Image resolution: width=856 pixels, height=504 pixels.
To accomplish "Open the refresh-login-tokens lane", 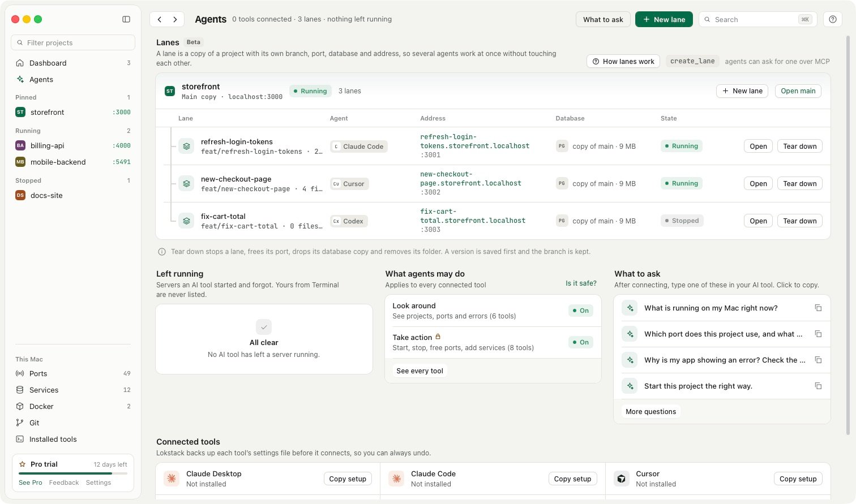I will pyautogui.click(x=758, y=146).
